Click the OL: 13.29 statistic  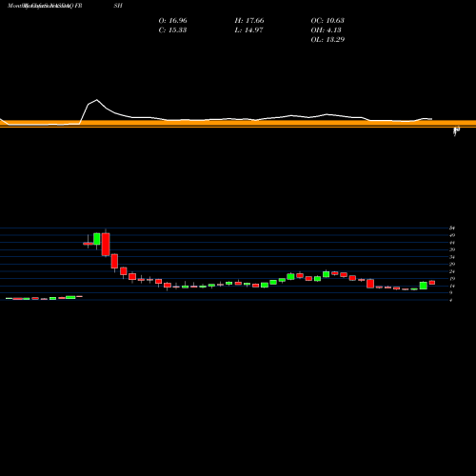(327, 40)
